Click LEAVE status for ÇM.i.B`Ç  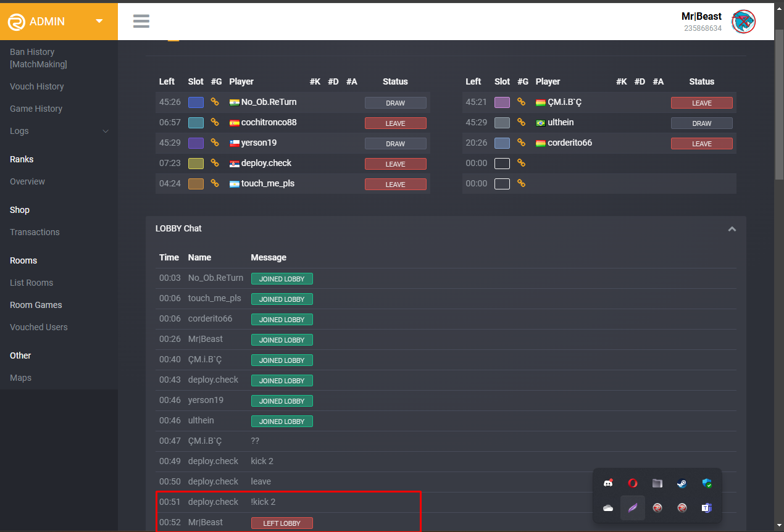(701, 103)
